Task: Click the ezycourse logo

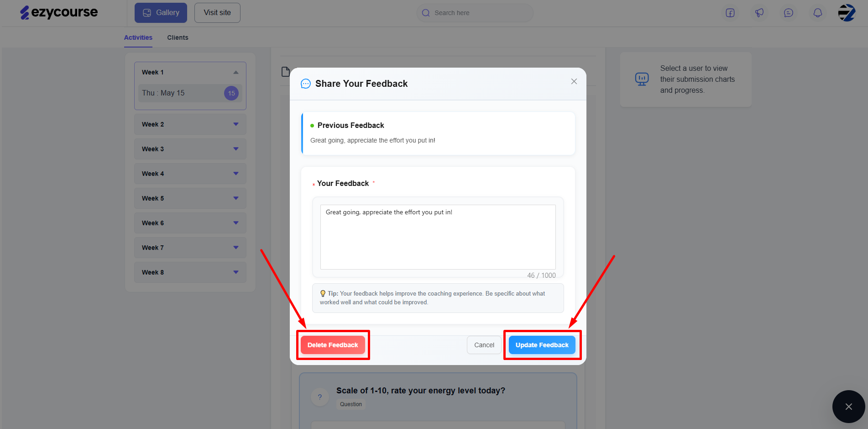Action: coord(59,13)
